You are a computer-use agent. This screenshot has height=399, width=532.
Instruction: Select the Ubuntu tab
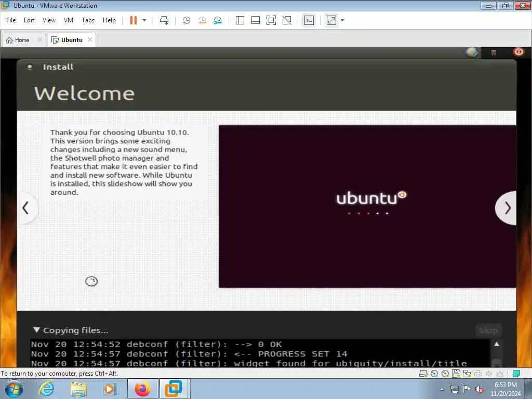click(72, 40)
